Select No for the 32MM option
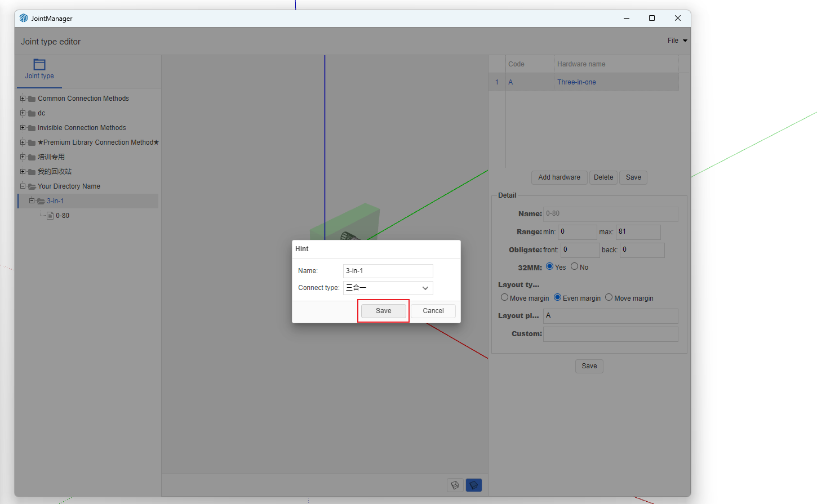This screenshot has height=504, width=817. pos(575,266)
